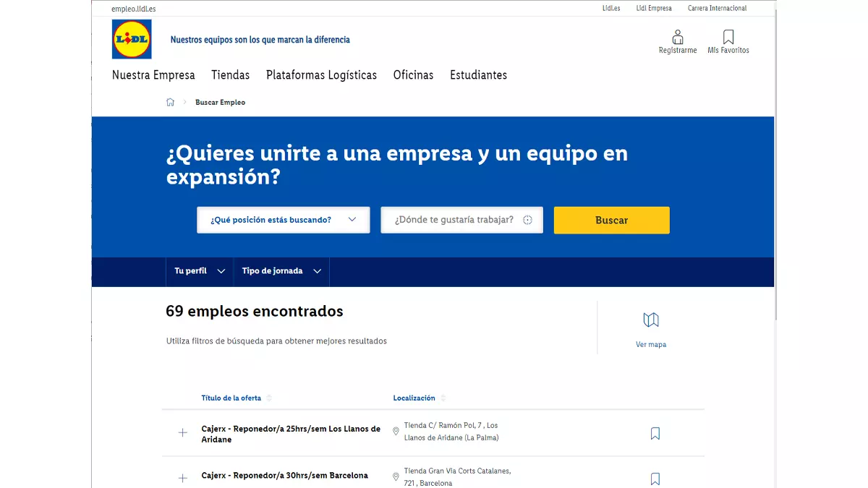Click the Título de la oferta column header
Viewport: 868px width, 488px height.
point(231,398)
